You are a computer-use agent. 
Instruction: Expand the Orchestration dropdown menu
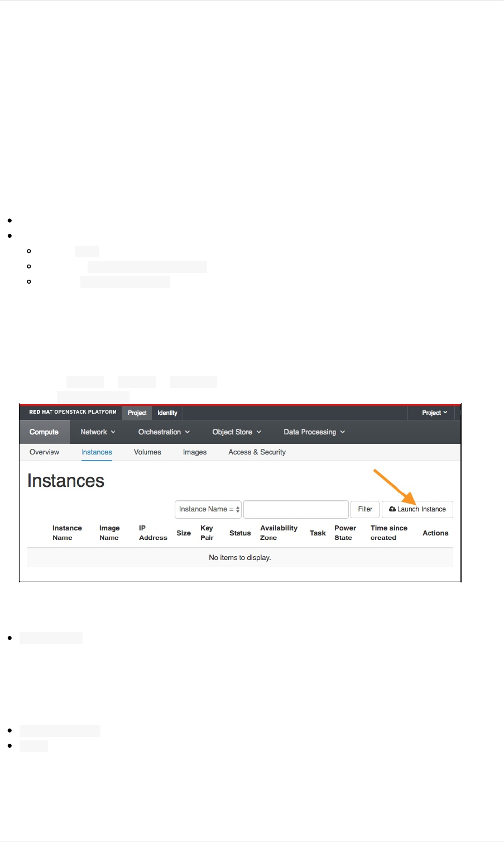[164, 432]
